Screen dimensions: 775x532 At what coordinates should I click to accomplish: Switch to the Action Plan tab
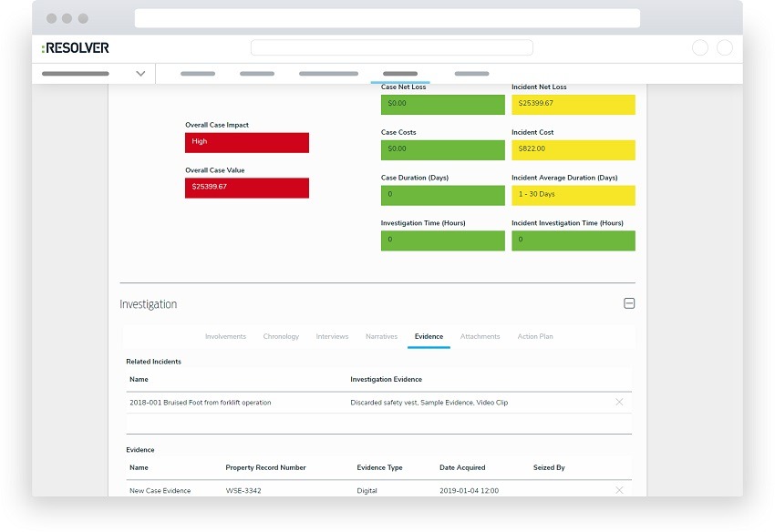535,337
